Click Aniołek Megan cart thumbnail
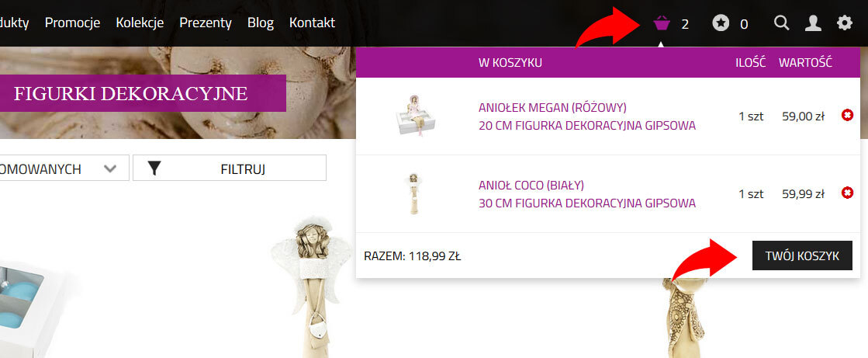Image resolution: width=868 pixels, height=358 pixels. pyautogui.click(x=415, y=116)
